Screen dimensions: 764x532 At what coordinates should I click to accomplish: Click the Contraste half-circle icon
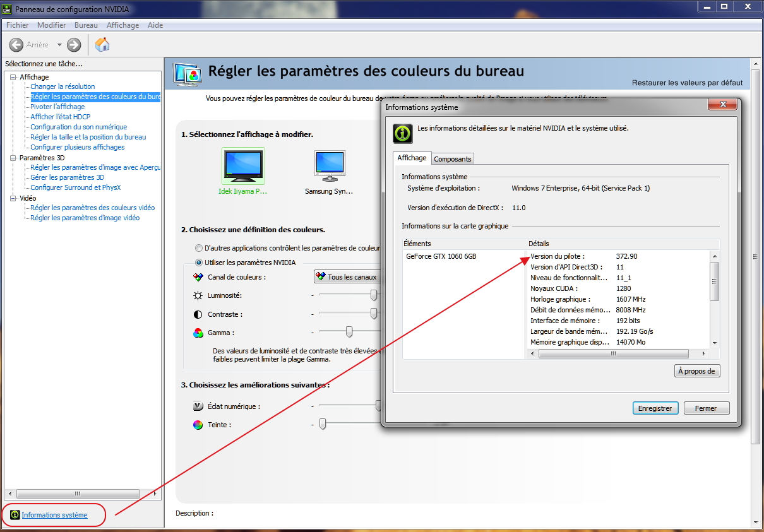[x=198, y=314]
